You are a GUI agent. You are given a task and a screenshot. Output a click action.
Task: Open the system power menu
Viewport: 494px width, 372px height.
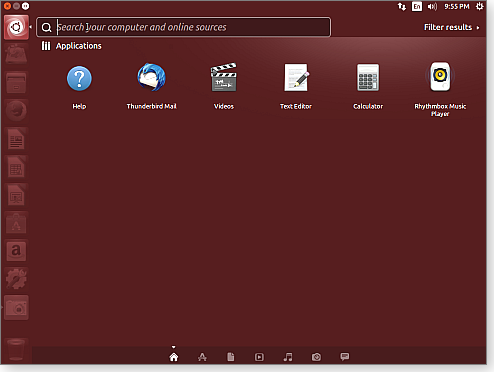click(x=480, y=6)
